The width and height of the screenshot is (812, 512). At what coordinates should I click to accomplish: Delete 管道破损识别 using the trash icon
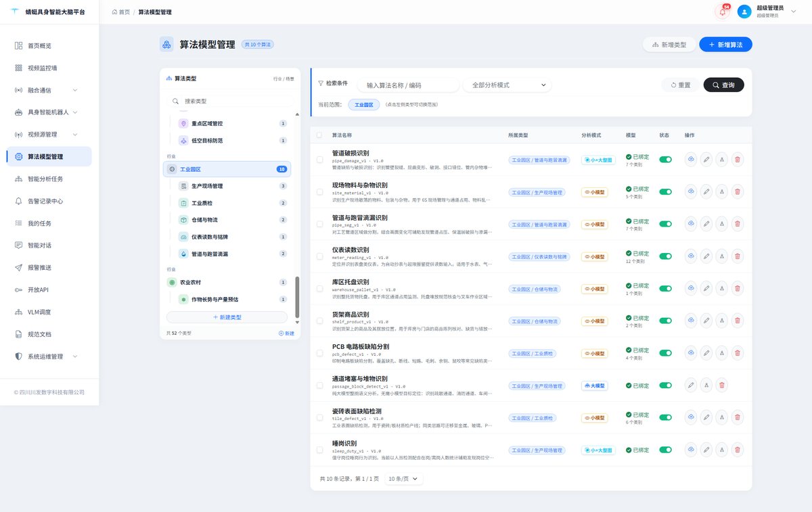(x=738, y=160)
